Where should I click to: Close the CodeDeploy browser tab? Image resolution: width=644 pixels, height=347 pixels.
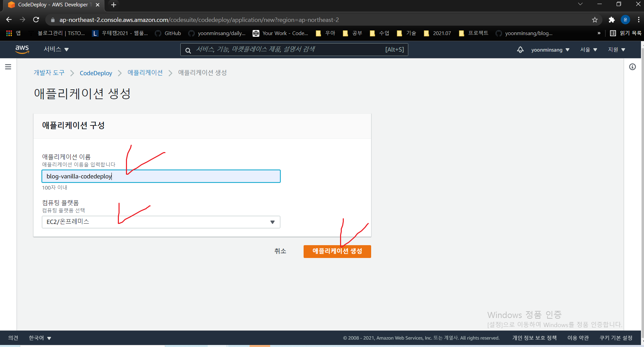(x=98, y=5)
